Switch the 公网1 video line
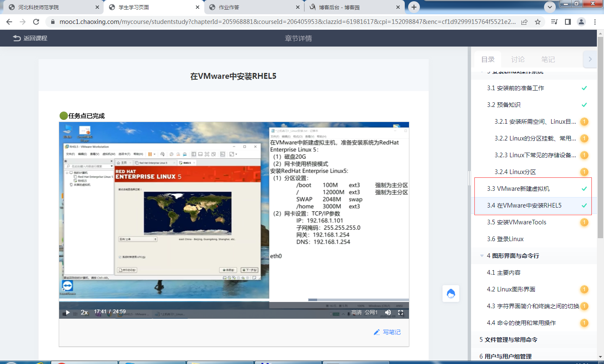604x364 pixels. pyautogui.click(x=371, y=312)
